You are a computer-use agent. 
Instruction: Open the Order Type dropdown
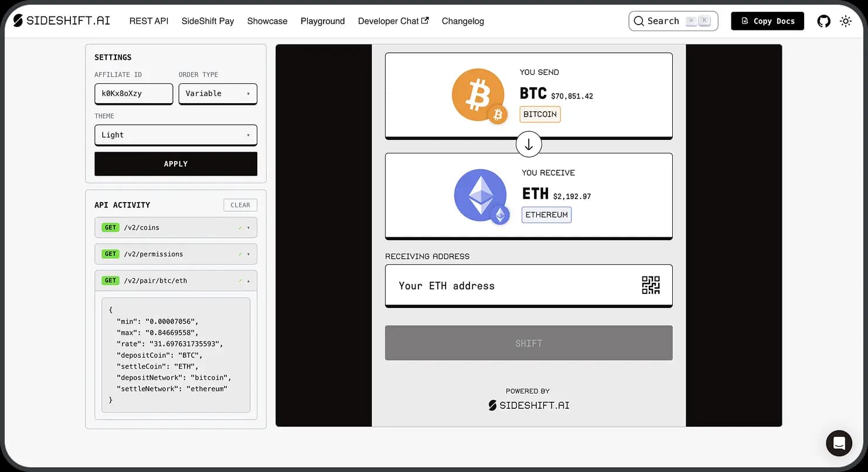[x=218, y=94]
